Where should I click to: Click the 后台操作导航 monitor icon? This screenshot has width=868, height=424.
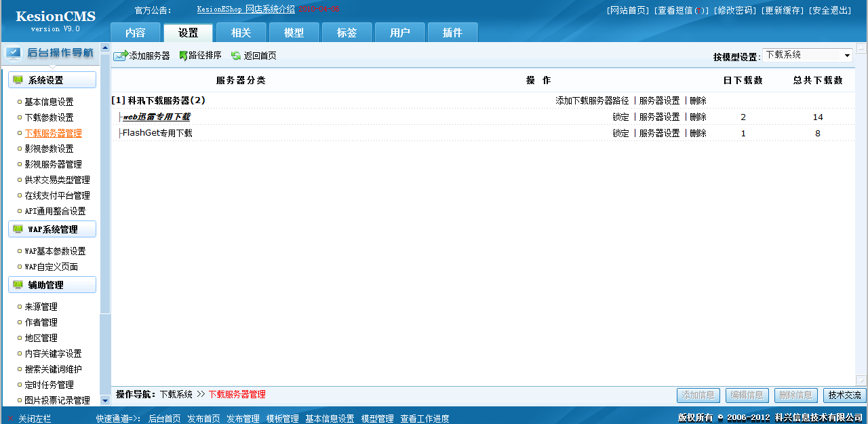[x=14, y=54]
